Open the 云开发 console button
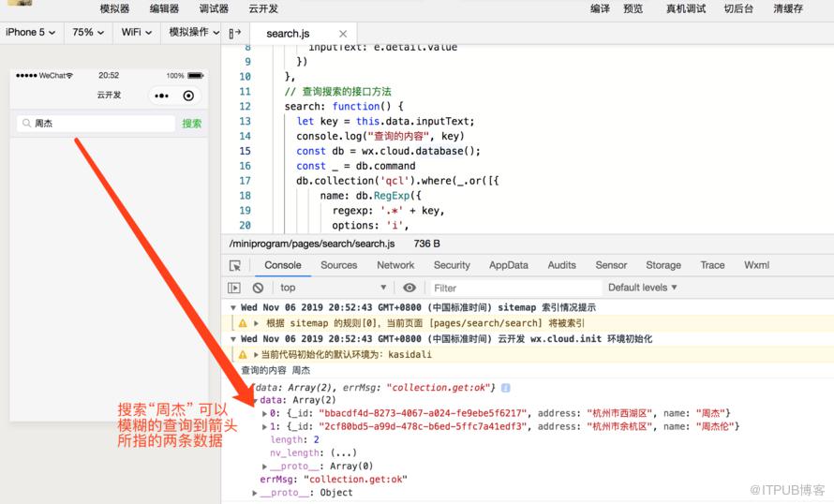 pyautogui.click(x=263, y=8)
